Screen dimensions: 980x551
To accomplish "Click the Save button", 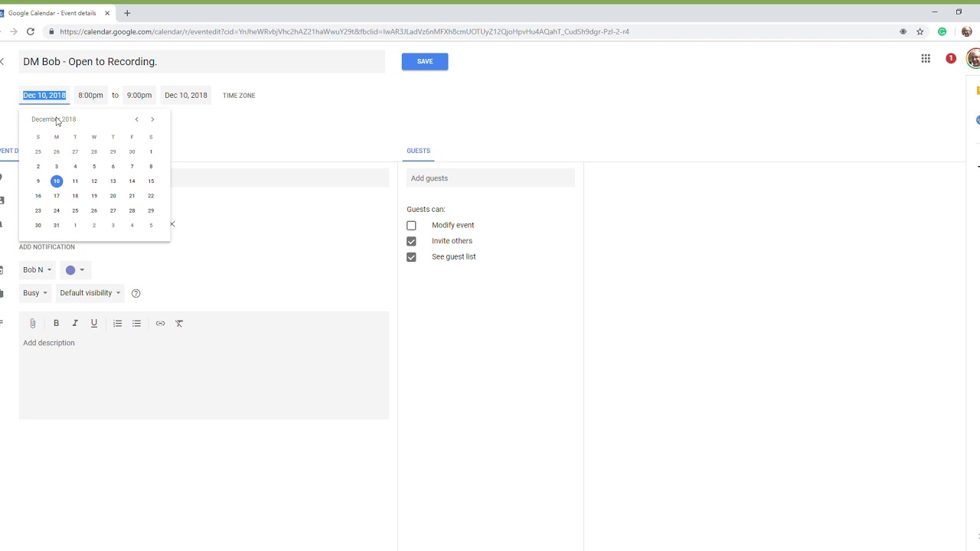I will 425,61.
